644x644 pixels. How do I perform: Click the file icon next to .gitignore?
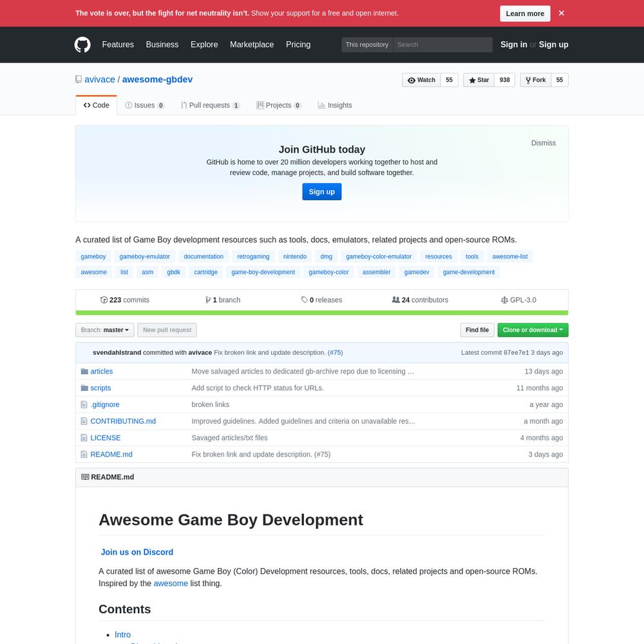(x=84, y=404)
